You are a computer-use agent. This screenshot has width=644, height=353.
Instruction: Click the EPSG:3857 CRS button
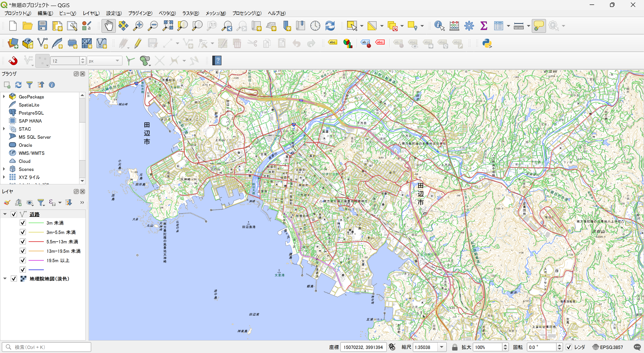[608, 347]
